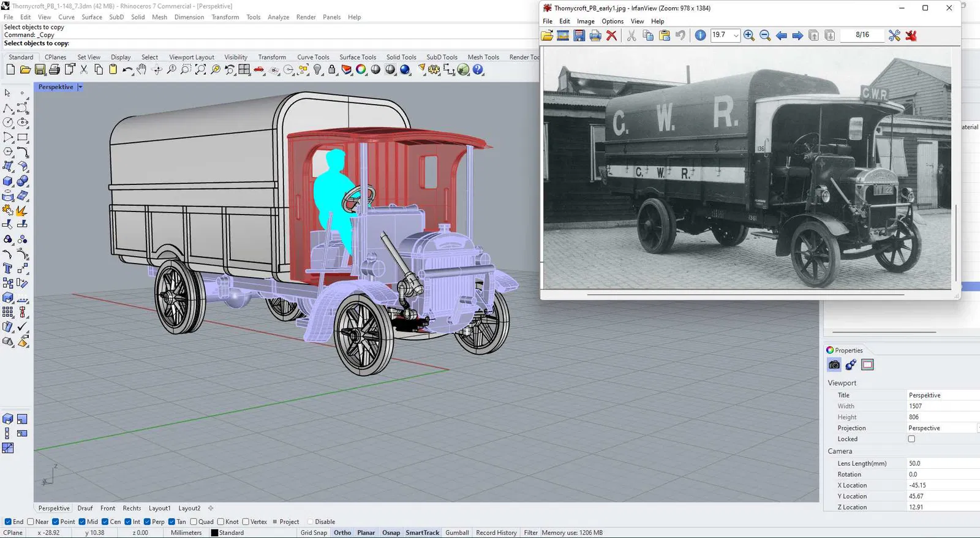The image size is (980, 538).
Task: Expand the IrfanView zoom percentage dropdown
Action: [x=736, y=36]
